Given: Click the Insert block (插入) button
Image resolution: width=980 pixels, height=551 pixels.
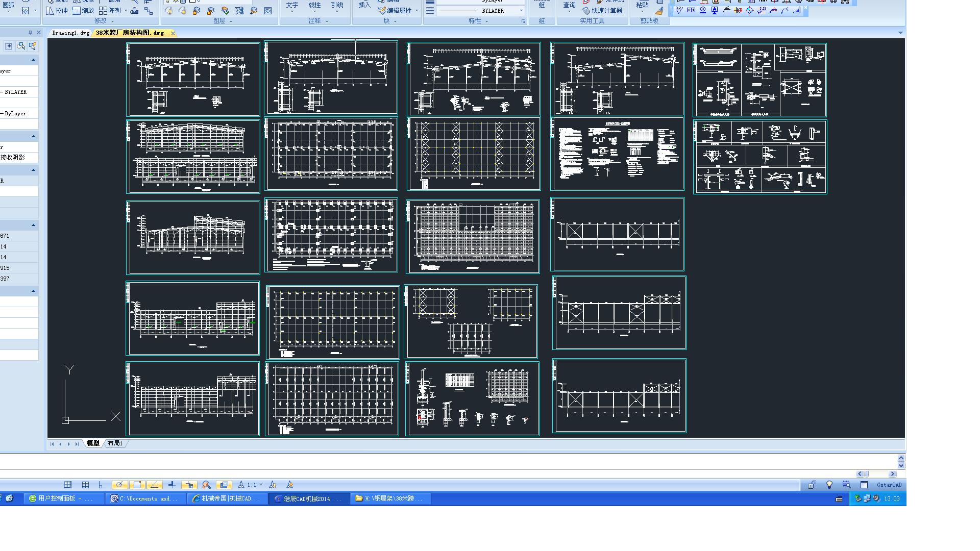Looking at the screenshot, I should point(364,5).
